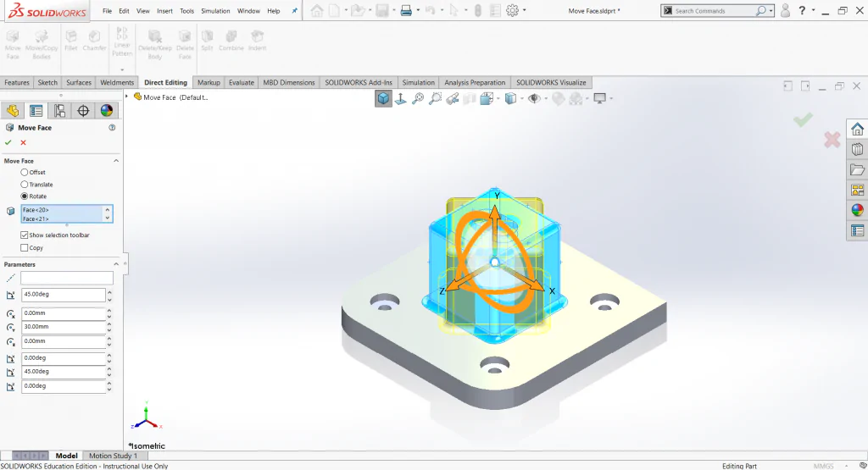Open the Linear Pattern dropdown arrow
The width and height of the screenshot is (868, 470).
click(122, 69)
